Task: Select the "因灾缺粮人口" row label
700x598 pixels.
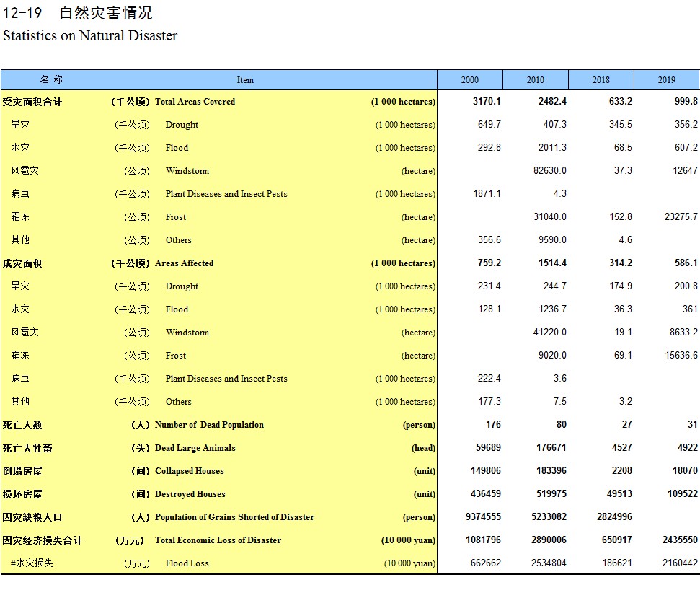Action: [32, 518]
